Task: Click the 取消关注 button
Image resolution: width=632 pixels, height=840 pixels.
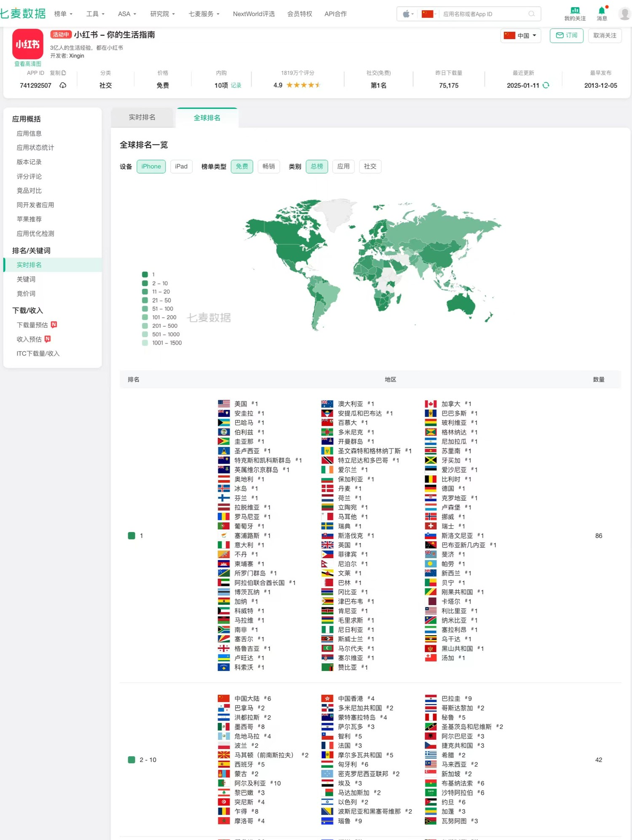Action: (605, 35)
